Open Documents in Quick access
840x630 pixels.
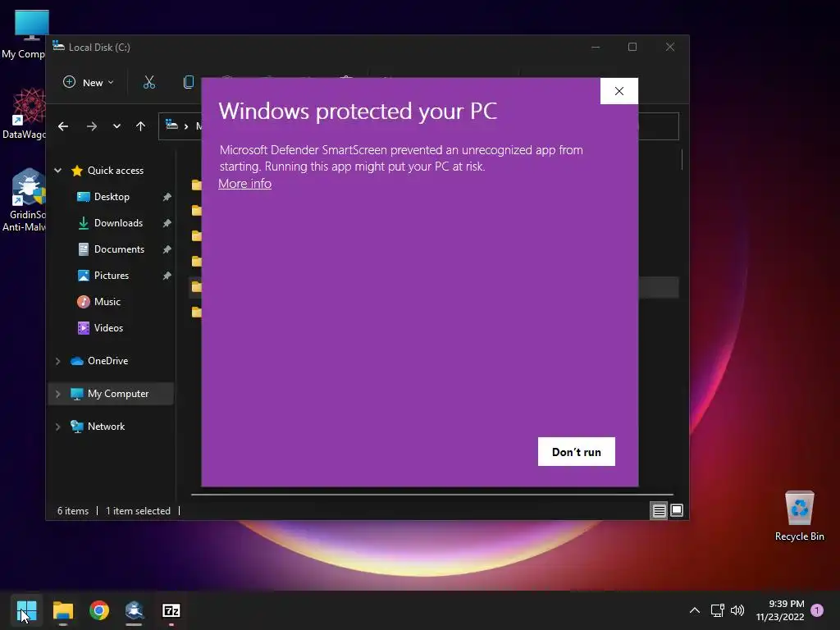point(119,249)
